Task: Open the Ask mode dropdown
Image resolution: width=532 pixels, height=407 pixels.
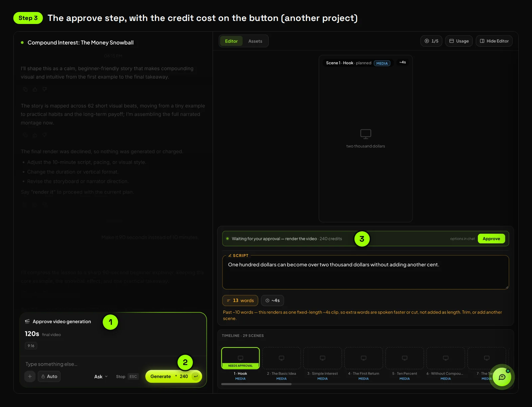Action: pos(101,377)
